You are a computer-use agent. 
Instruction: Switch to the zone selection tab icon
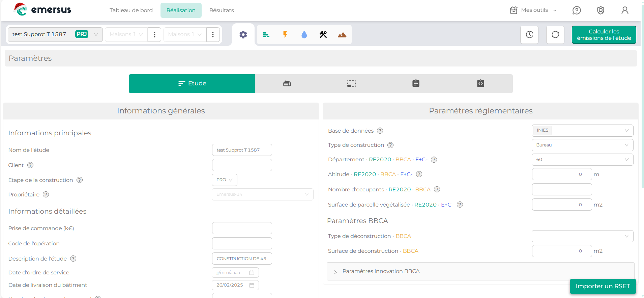352,84
